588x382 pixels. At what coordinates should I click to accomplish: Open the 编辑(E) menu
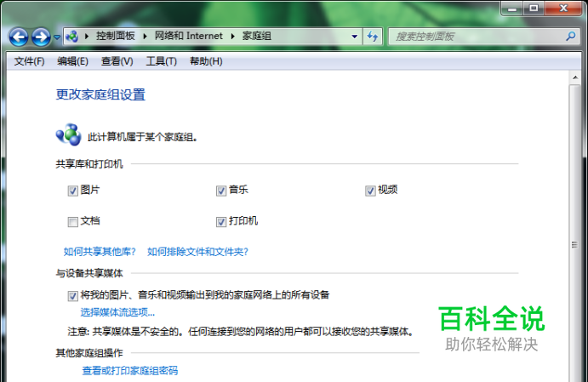pyautogui.click(x=72, y=61)
